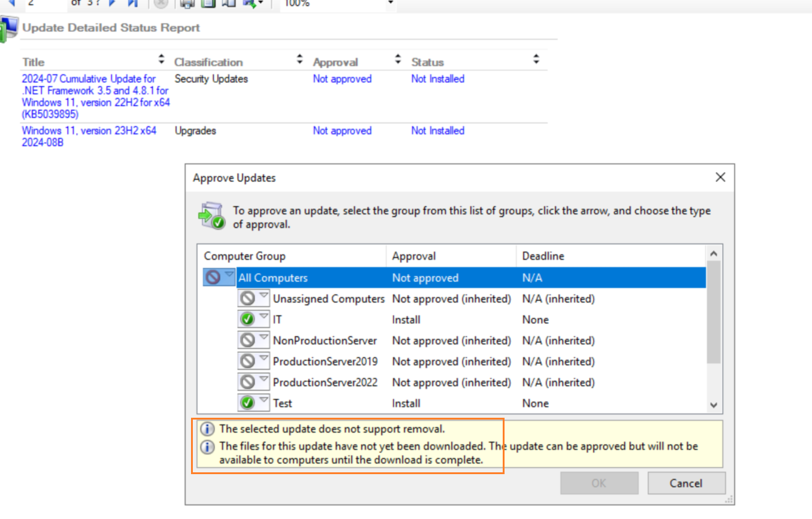Click N/A deadline for All Computers
Screen dimensions: 812x519
(532, 278)
